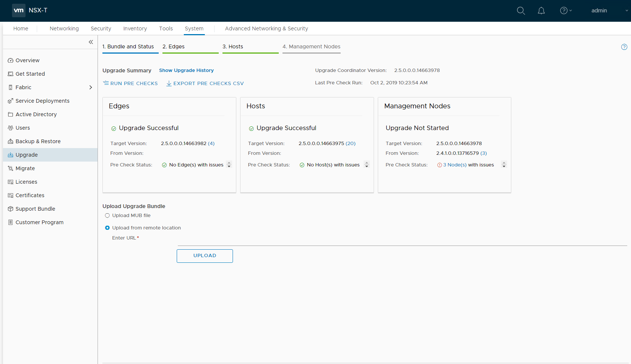Click the Management Nodes warning icon

pyautogui.click(x=440, y=165)
